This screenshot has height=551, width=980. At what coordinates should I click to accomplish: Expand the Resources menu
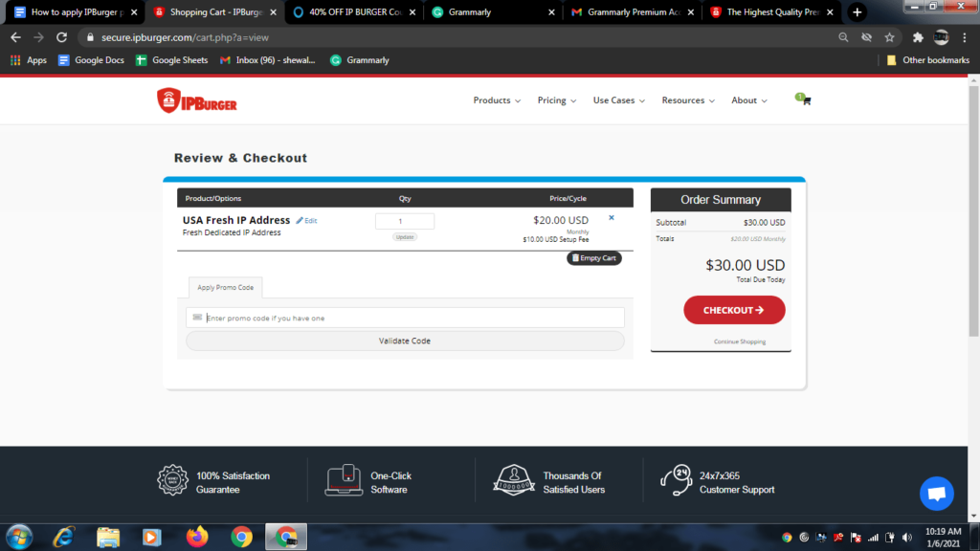[688, 99]
